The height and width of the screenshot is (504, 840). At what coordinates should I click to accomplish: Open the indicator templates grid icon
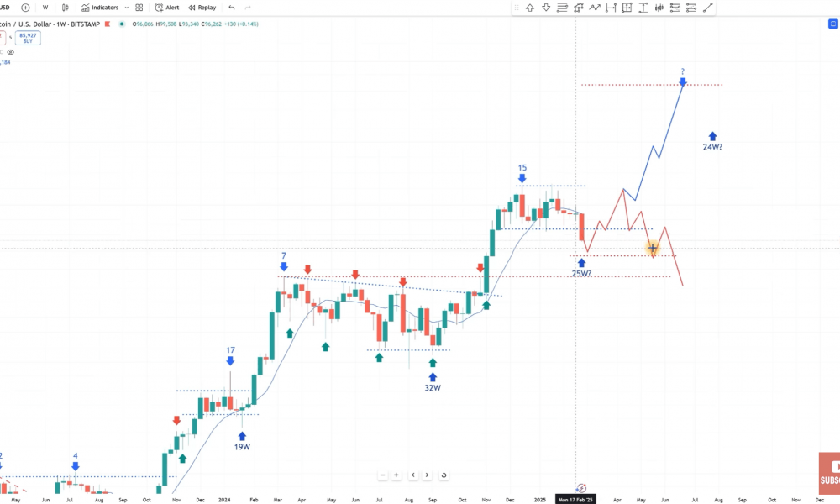[139, 8]
